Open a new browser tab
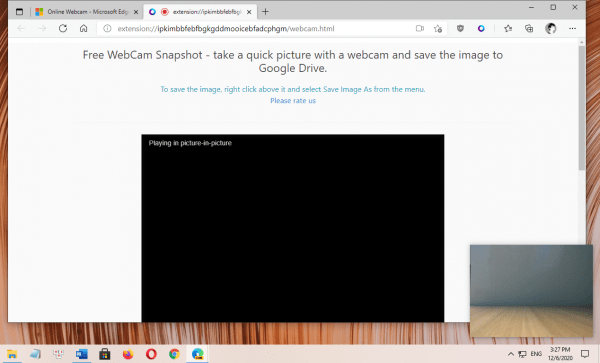 pos(265,12)
